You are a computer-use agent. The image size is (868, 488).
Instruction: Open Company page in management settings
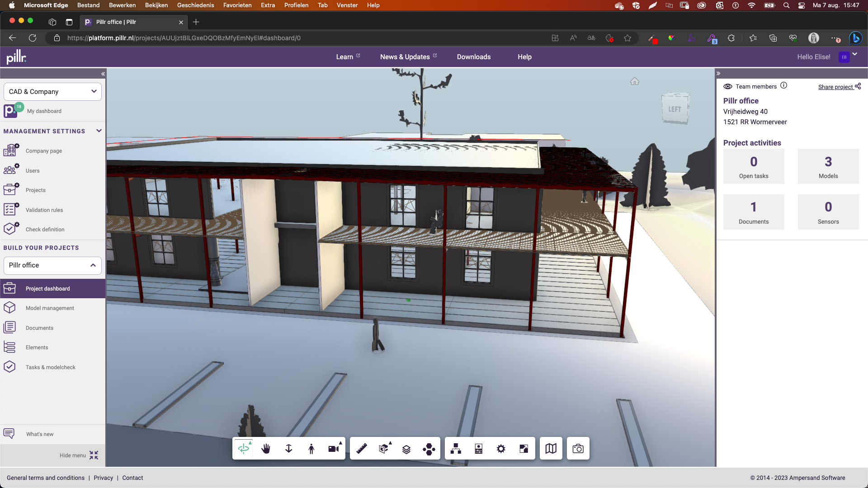44,150
